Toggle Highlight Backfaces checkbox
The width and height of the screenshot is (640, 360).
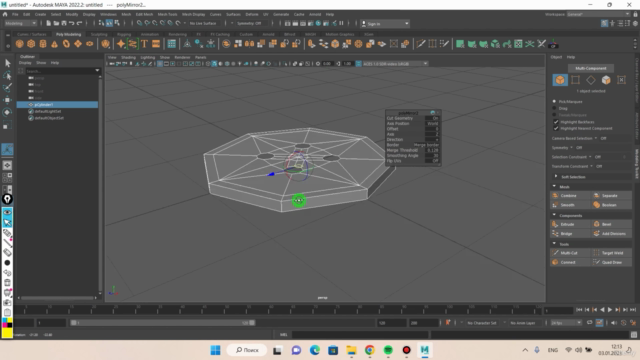click(556, 122)
